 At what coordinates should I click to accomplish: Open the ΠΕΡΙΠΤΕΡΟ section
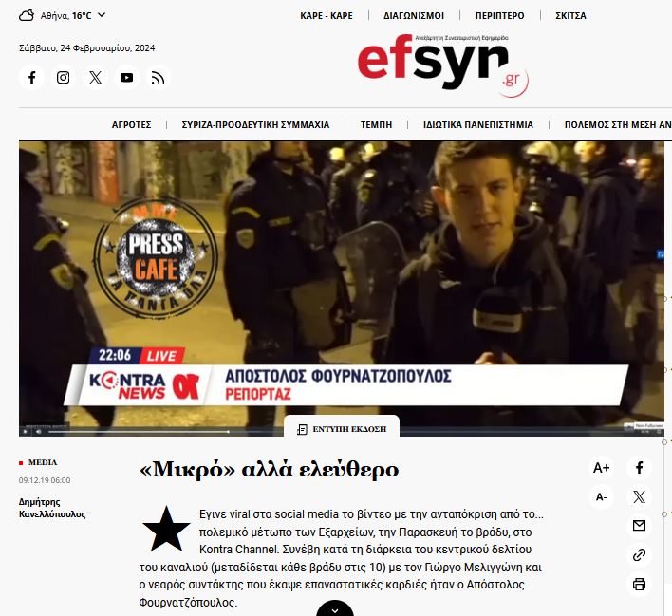(x=499, y=16)
